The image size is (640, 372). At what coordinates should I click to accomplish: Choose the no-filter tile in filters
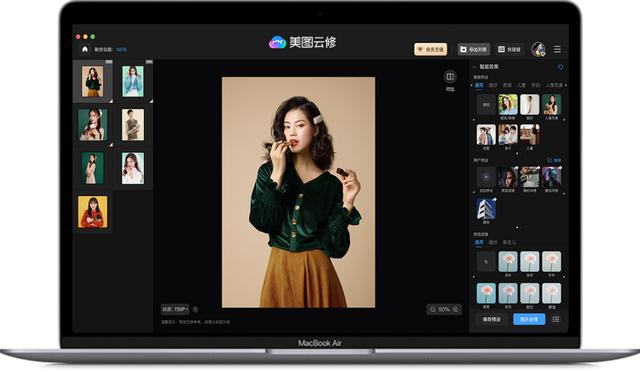[x=486, y=262]
